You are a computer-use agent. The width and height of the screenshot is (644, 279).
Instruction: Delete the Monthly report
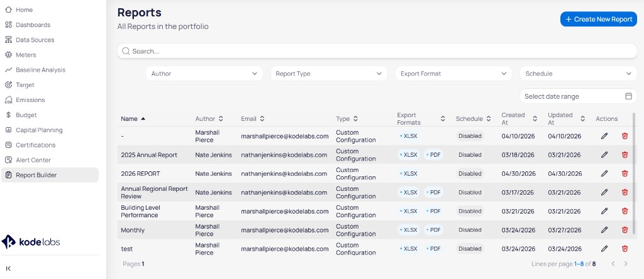pos(625,230)
